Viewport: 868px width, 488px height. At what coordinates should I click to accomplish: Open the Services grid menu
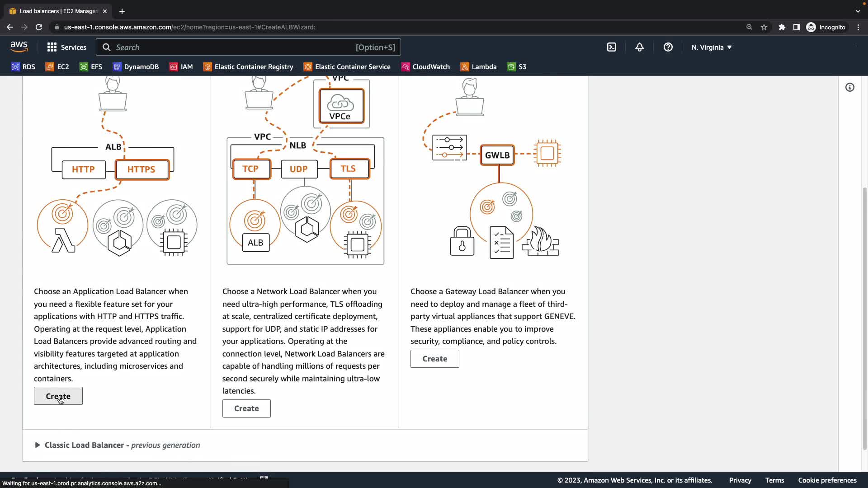[66, 47]
